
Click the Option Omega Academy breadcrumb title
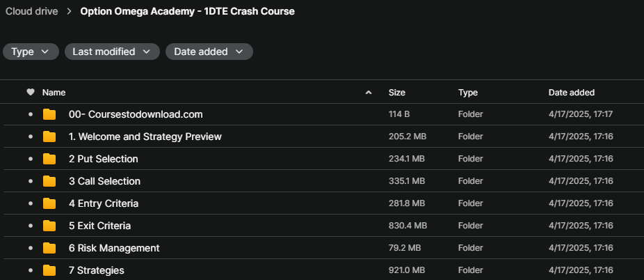pyautogui.click(x=187, y=12)
